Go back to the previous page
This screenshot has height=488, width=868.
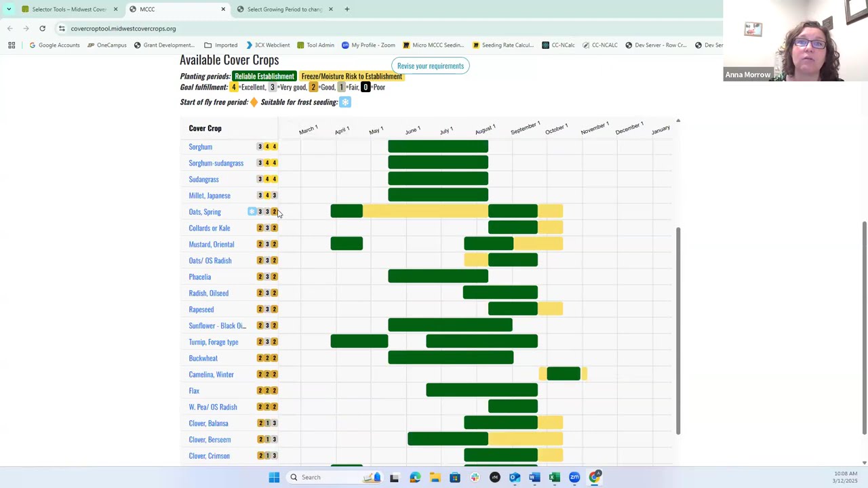[x=9, y=28]
